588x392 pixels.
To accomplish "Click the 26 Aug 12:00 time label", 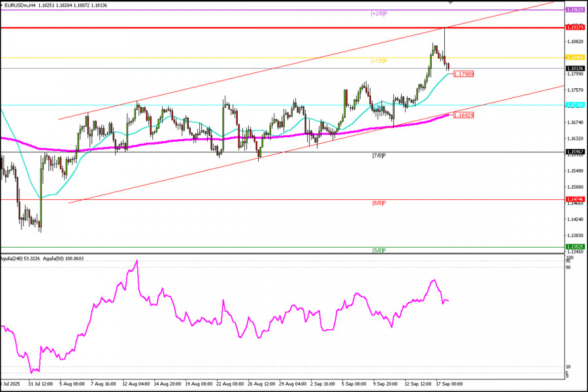I will (x=262, y=384).
